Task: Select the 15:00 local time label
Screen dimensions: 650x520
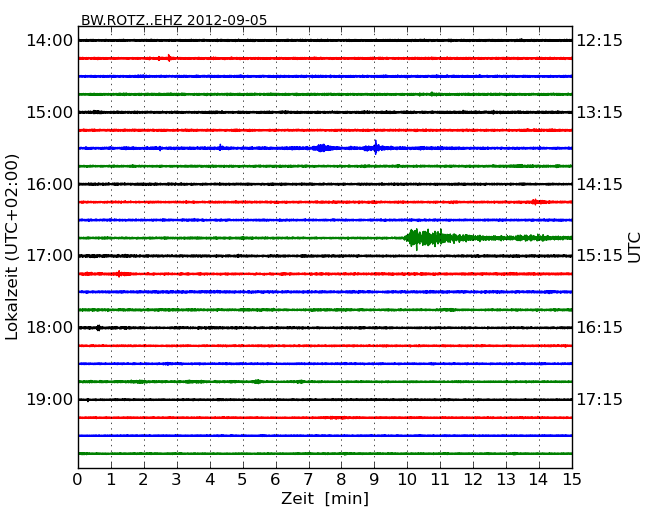Action: pyautogui.click(x=50, y=112)
